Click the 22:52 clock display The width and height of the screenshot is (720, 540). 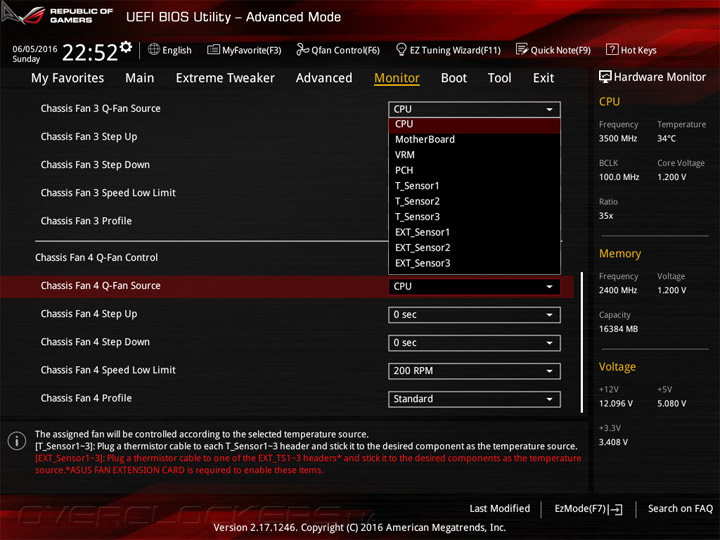pyautogui.click(x=90, y=53)
